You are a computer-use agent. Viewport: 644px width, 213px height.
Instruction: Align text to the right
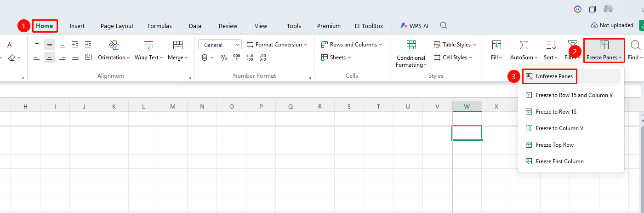pos(63,58)
